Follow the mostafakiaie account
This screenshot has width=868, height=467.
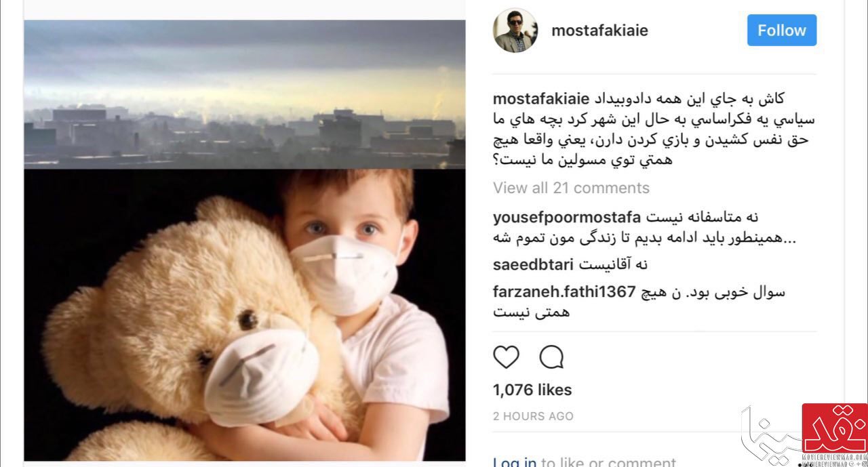[x=782, y=31]
